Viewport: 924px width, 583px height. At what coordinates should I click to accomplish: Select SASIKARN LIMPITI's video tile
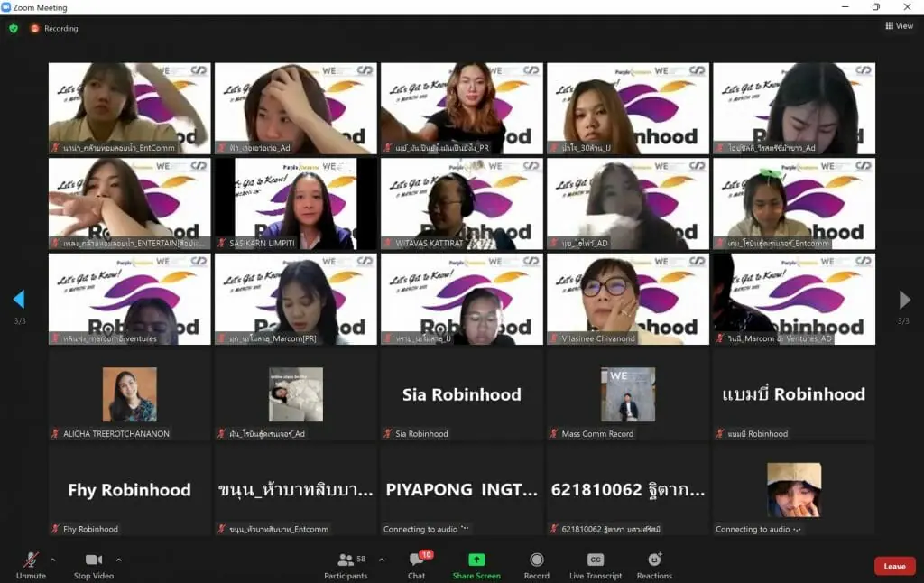point(296,204)
